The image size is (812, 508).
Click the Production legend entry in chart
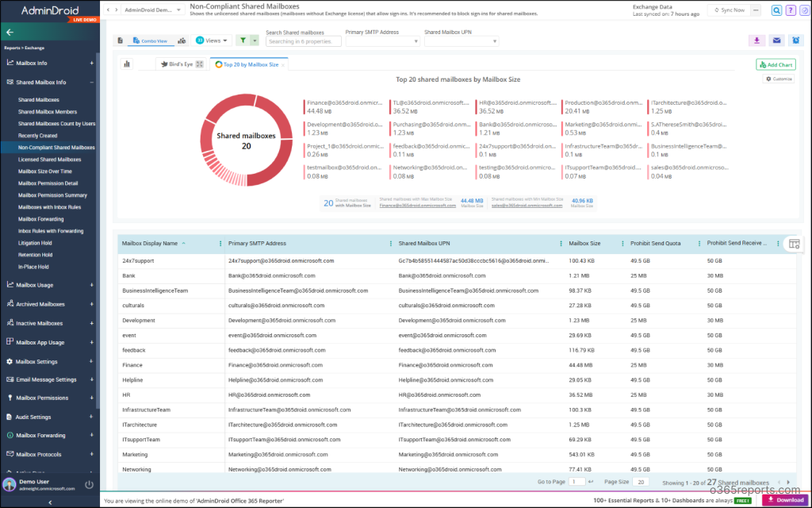[x=603, y=107]
